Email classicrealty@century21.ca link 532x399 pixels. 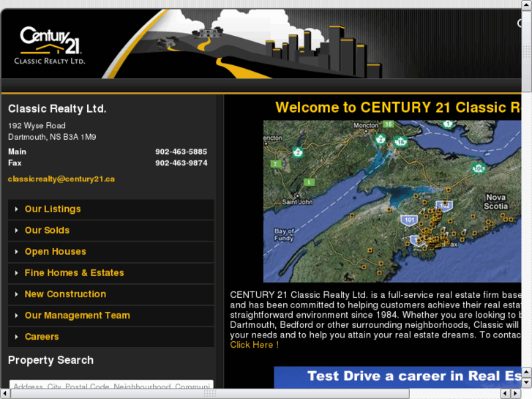[61, 179]
